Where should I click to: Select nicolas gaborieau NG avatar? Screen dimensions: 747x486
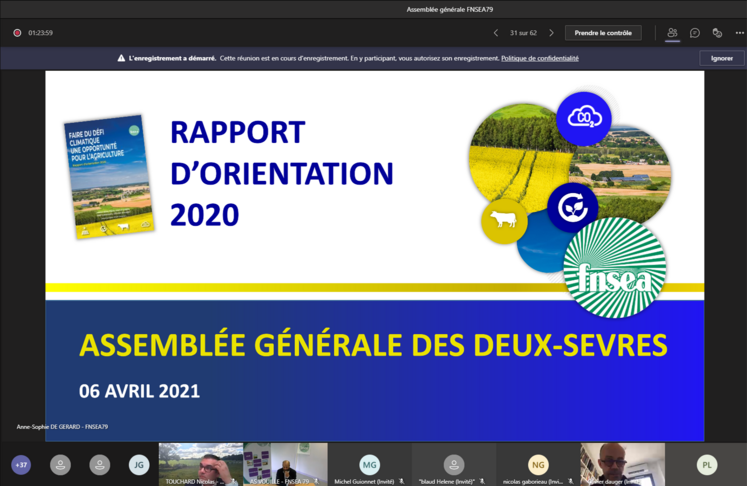[x=538, y=464]
